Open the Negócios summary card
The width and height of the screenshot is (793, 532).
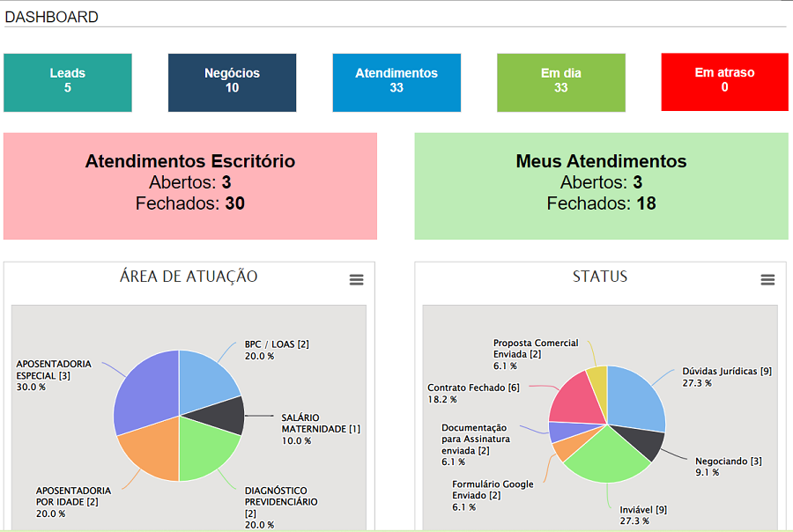pos(232,82)
